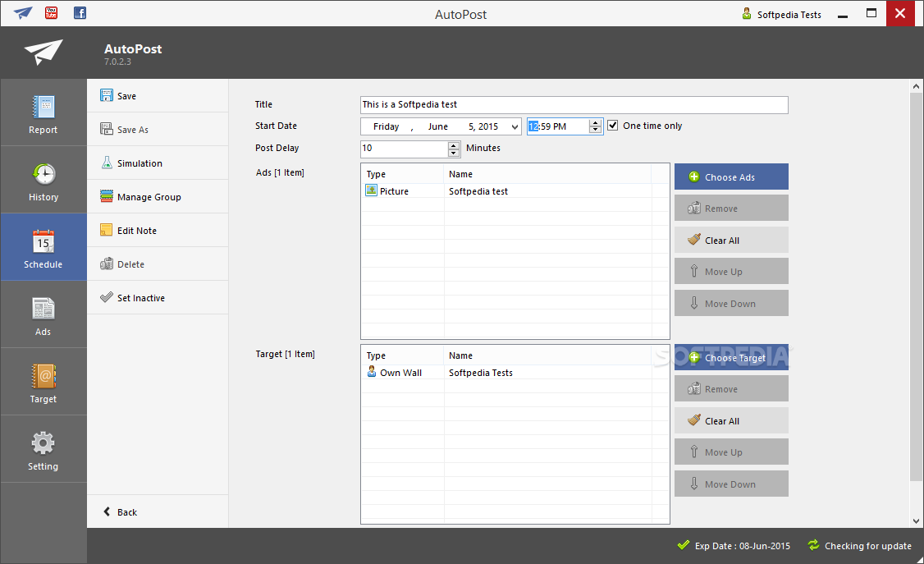Click Name column header in Ads list
The image size is (924, 564).
[x=547, y=174]
